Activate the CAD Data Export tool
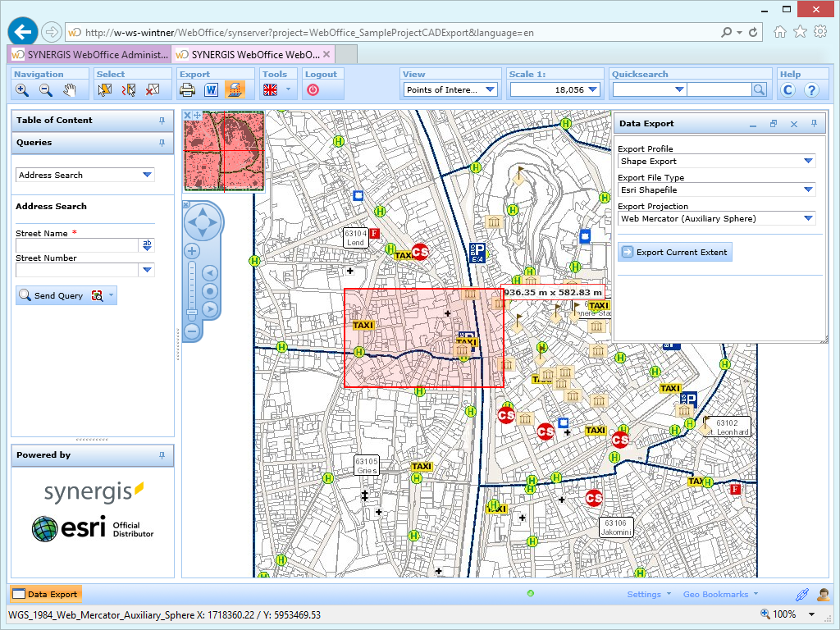This screenshot has height=630, width=840. click(236, 90)
